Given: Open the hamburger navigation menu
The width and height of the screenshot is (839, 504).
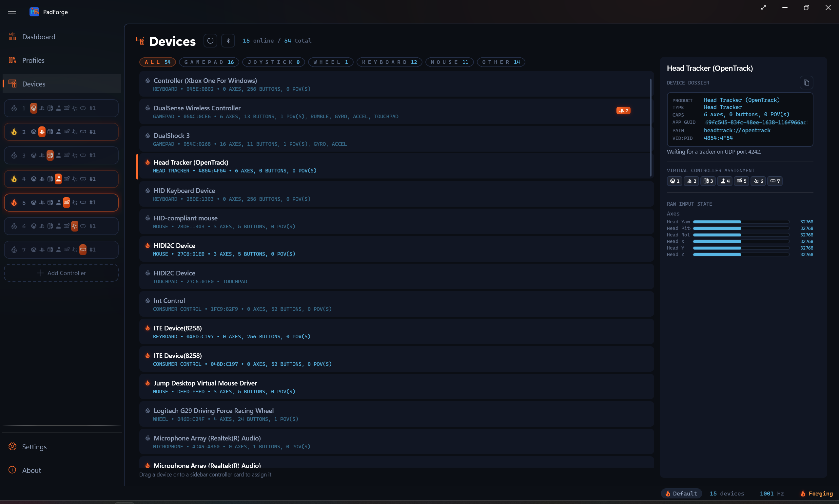Looking at the screenshot, I should coord(12,12).
